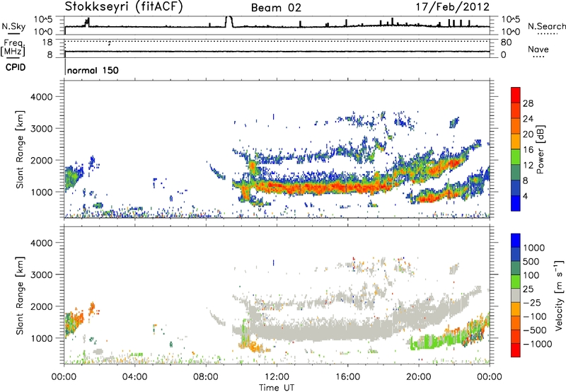The height and width of the screenshot is (392, 566).
Task: Click the "Velocity [m s⁻¹]" colorbar label
Action: 558,295
